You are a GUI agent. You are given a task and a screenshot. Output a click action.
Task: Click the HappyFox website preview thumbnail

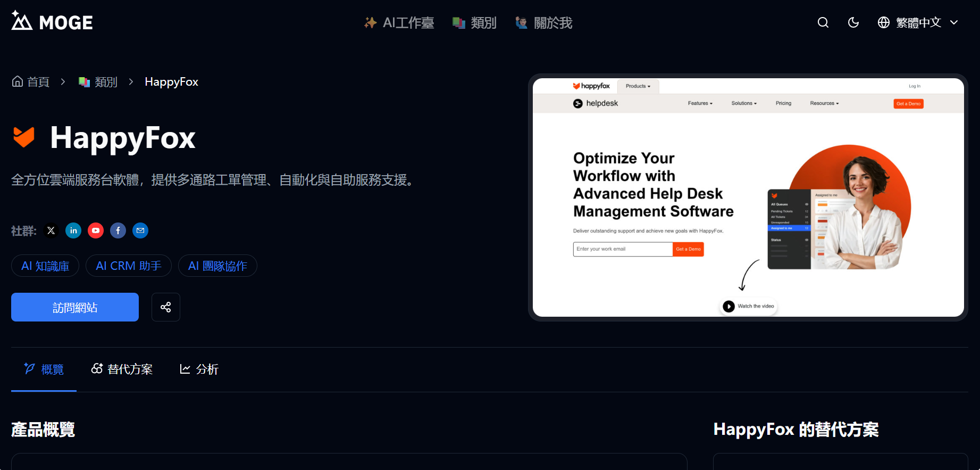[x=748, y=197]
